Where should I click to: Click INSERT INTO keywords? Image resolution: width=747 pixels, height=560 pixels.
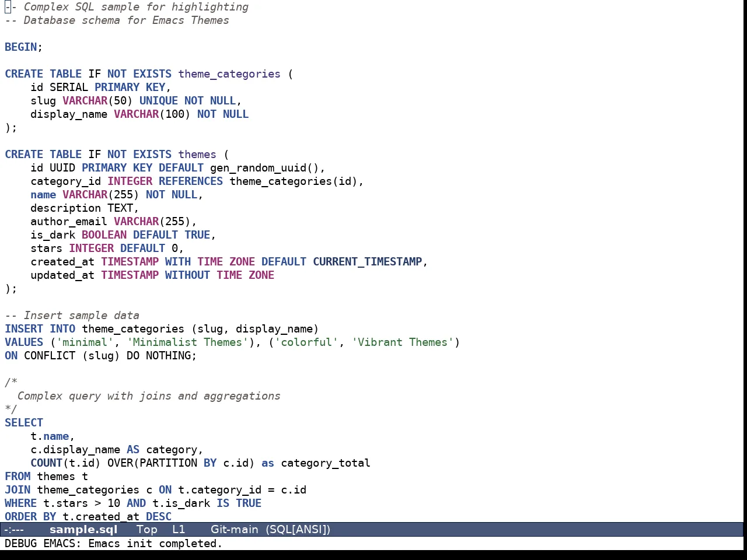(x=40, y=329)
